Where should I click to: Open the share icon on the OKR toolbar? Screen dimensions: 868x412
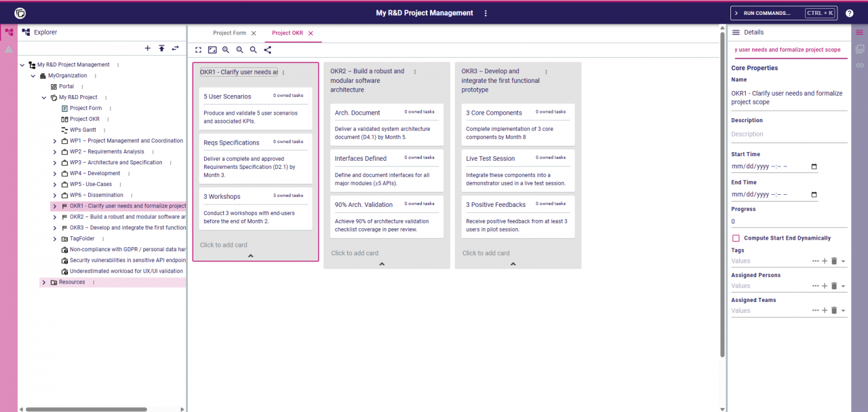(267, 49)
